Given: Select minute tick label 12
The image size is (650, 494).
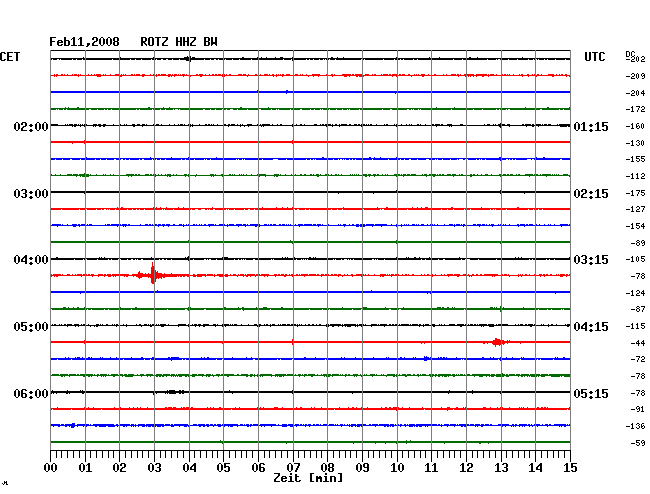Looking at the screenshot, I should pos(466,467).
